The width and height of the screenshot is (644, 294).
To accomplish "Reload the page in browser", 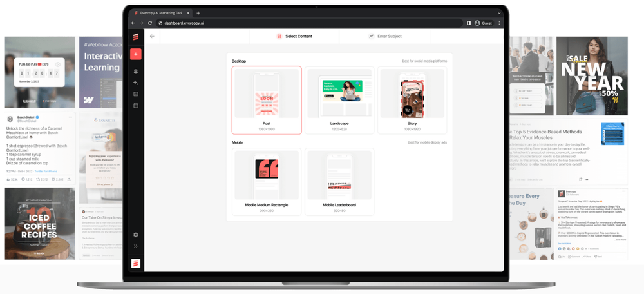I will (x=150, y=23).
